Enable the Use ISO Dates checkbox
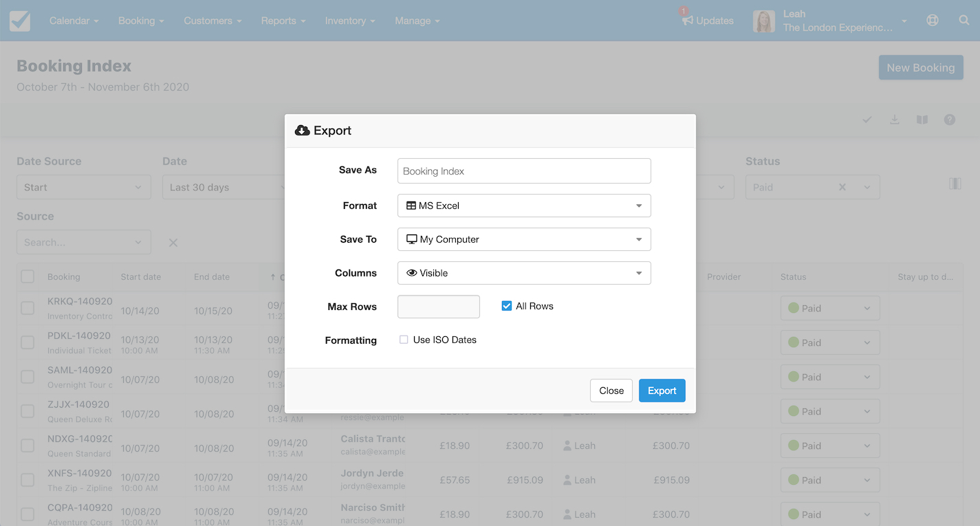980x526 pixels. (x=404, y=340)
